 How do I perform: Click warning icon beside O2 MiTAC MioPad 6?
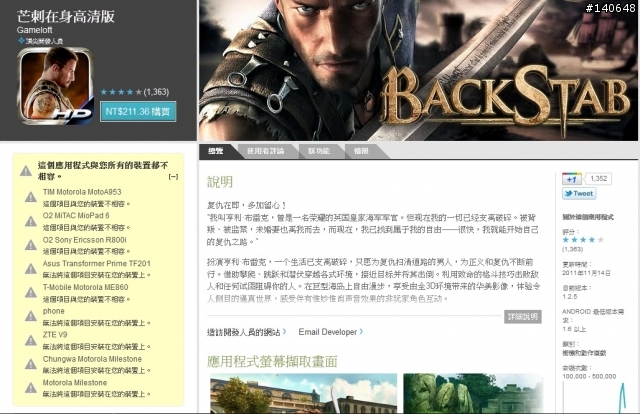pos(31,221)
